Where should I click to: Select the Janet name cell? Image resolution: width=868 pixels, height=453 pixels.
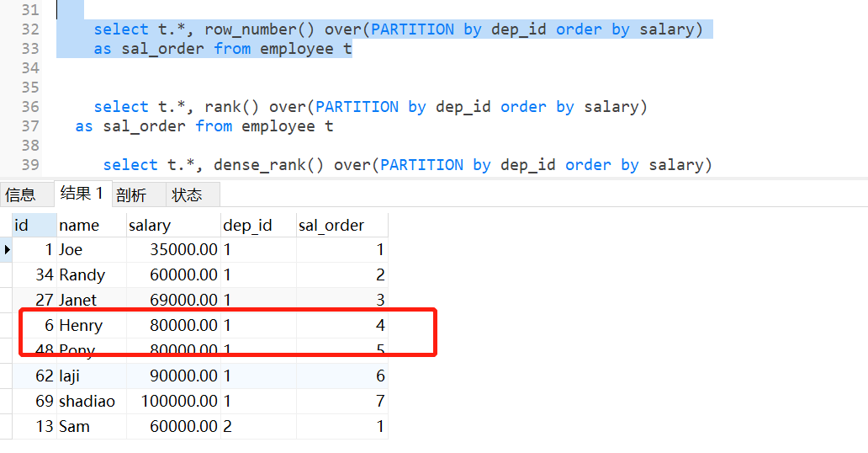92,300
